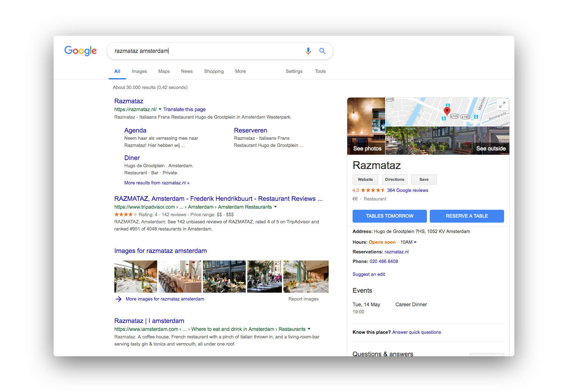This screenshot has width=568, height=392.
Task: Click the Website button
Action: [x=365, y=179]
